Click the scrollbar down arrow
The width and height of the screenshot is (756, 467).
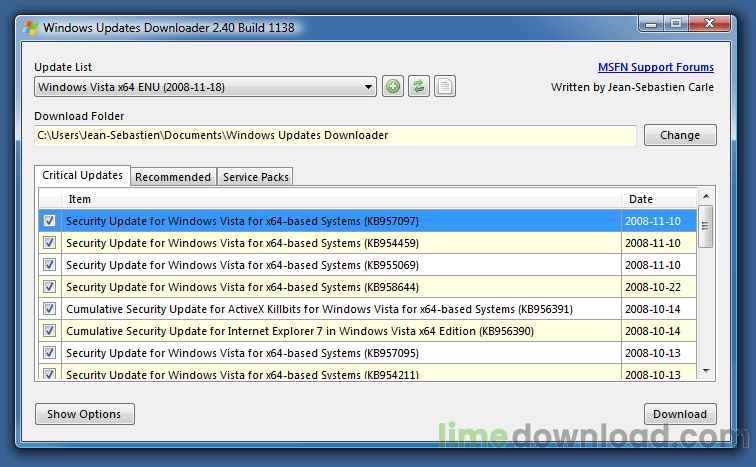(x=706, y=371)
